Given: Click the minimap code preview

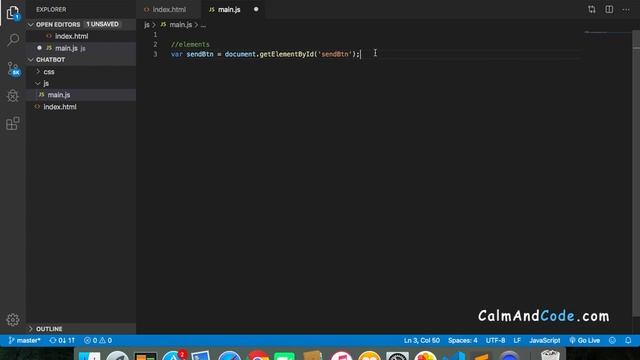Looking at the screenshot, I should pyautogui.click(x=597, y=32).
